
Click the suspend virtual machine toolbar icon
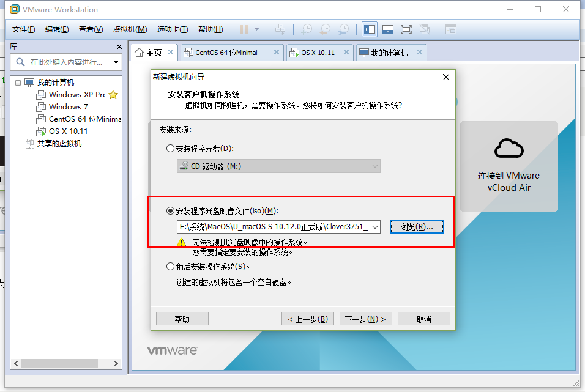(244, 29)
